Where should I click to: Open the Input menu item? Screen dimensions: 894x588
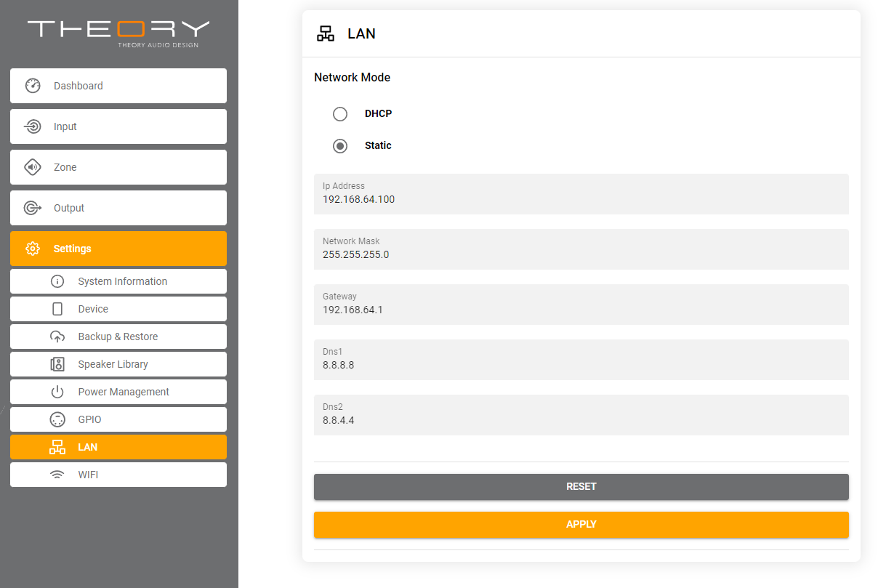point(118,126)
